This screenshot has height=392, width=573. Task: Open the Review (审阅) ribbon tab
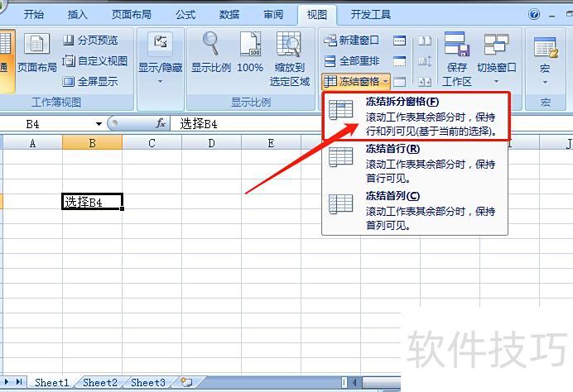click(273, 15)
